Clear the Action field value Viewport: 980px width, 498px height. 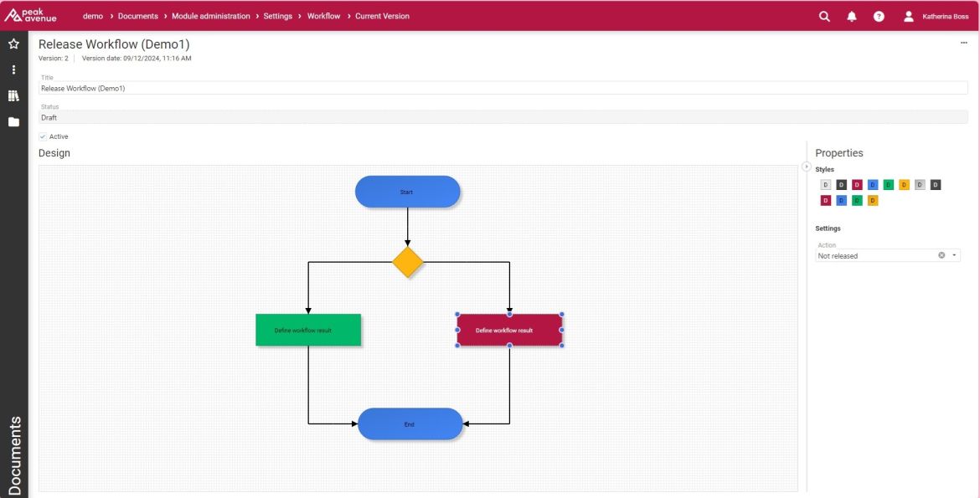click(941, 255)
